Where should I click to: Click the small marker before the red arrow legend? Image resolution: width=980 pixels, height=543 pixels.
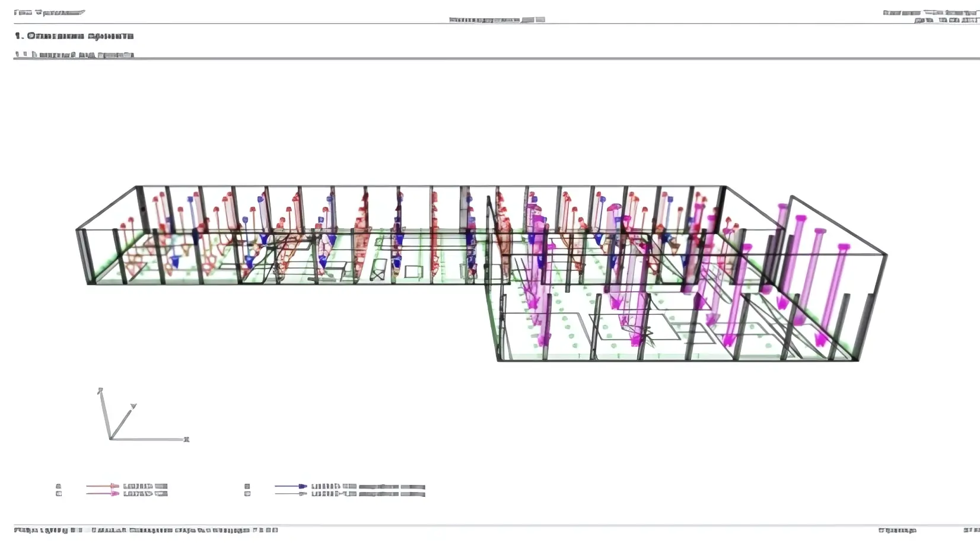[x=59, y=486]
